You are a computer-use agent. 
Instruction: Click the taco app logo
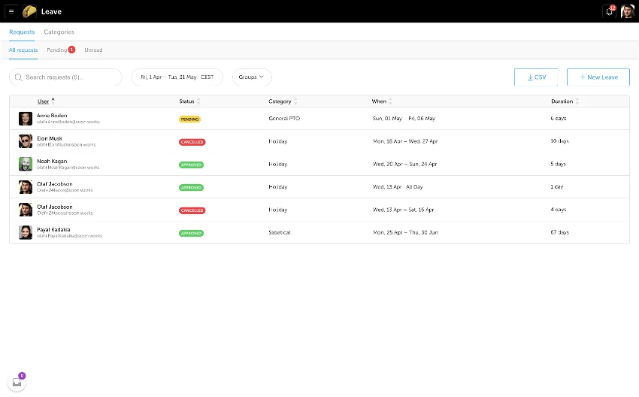[29, 11]
